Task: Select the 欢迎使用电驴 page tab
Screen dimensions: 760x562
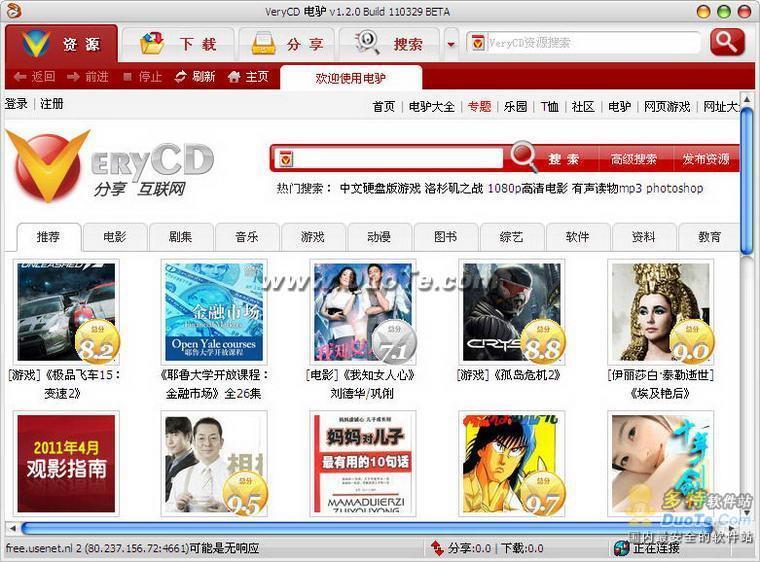Action: coord(350,78)
